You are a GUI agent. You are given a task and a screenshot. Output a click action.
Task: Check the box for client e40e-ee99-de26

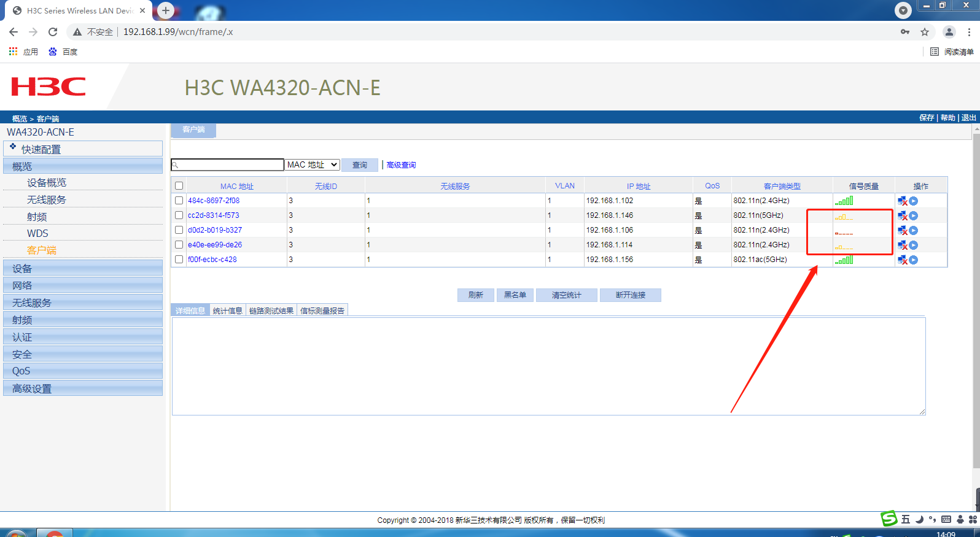click(x=179, y=245)
